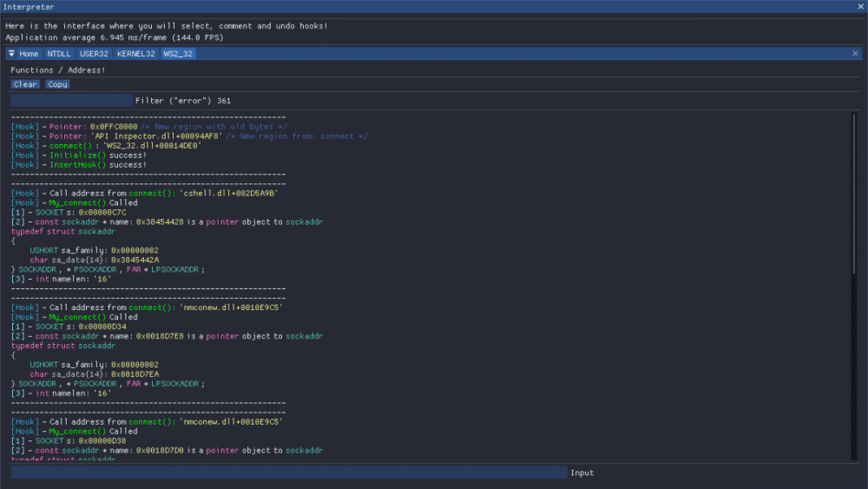Collapse the panel using the triangle arrow

point(12,54)
